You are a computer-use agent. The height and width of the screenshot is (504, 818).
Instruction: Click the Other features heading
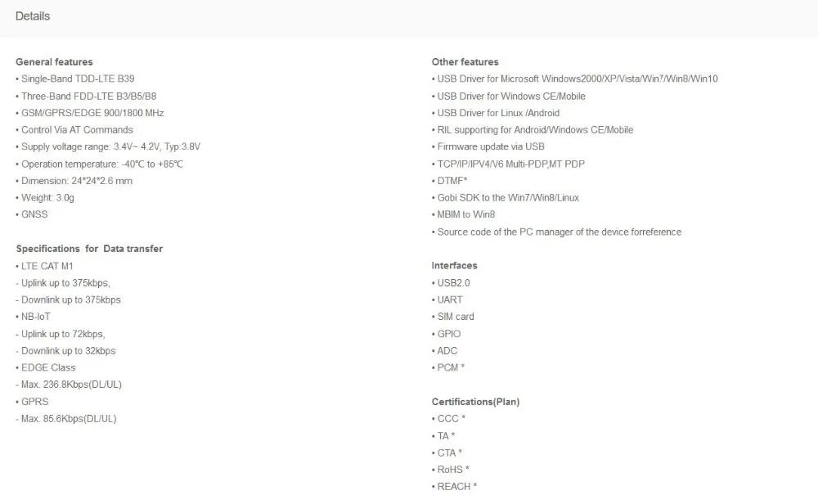[x=465, y=61]
